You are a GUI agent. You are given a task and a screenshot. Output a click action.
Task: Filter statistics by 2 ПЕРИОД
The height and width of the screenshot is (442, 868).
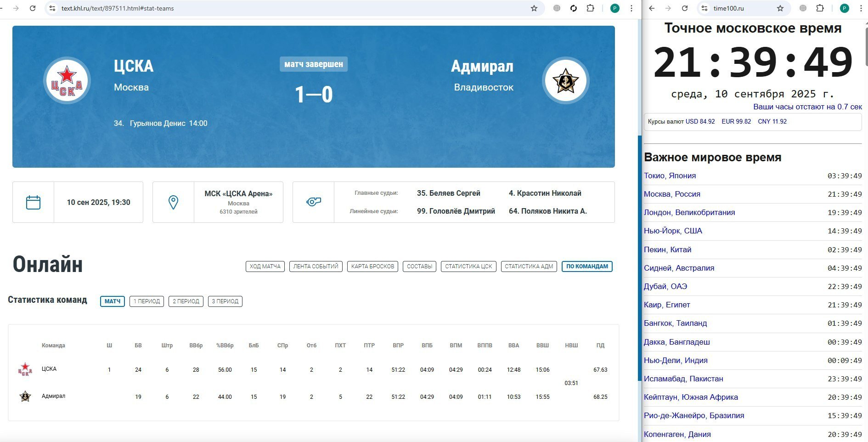coord(186,301)
